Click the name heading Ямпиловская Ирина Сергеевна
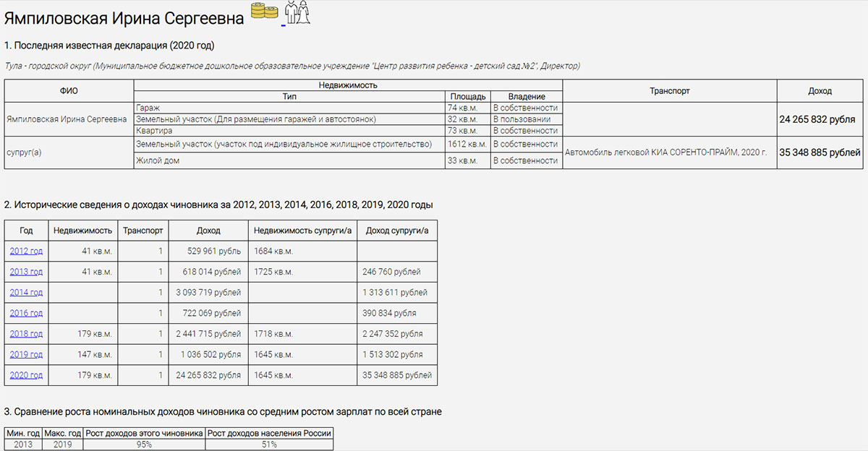The image size is (868, 451). point(124,15)
